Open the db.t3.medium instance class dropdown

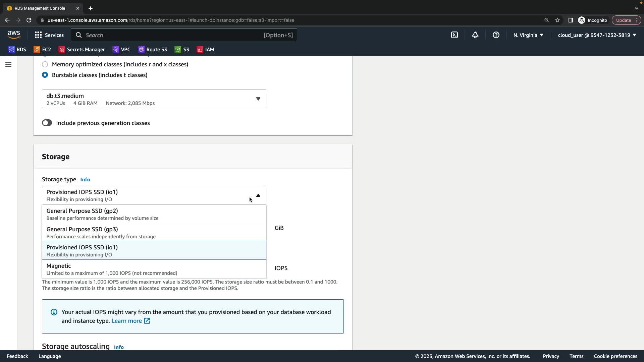(x=154, y=99)
